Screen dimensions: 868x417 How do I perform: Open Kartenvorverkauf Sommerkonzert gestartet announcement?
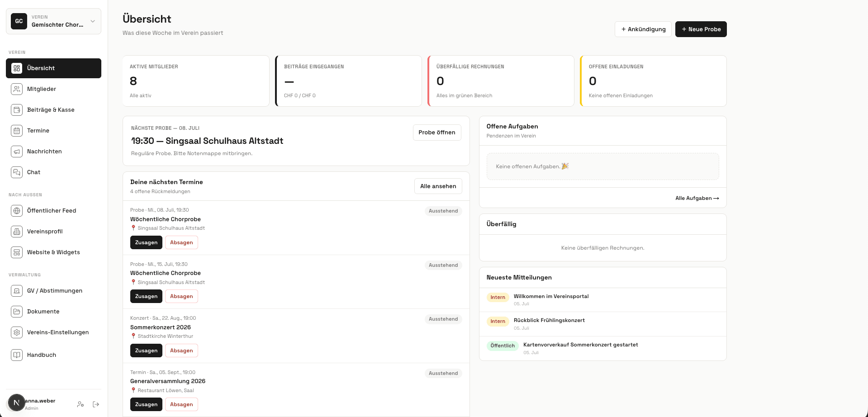coord(603,348)
